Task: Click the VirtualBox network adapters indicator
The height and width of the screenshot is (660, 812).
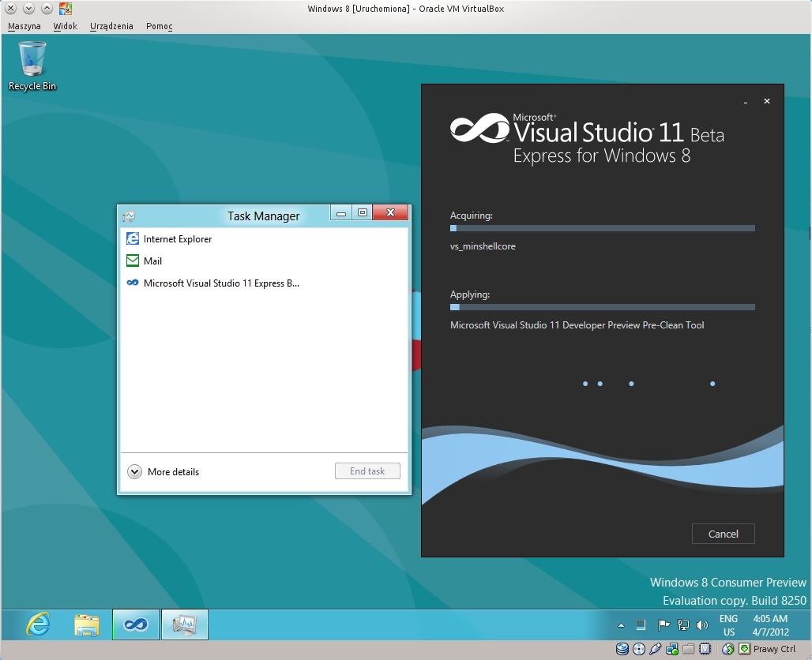Action: tap(672, 649)
